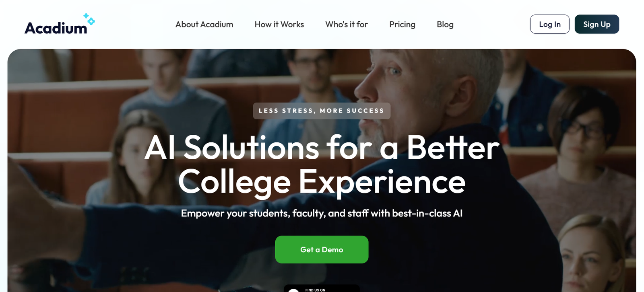The image size is (644, 292).
Task: Click the round icon in the Find Us On badge
Action: [294, 290]
